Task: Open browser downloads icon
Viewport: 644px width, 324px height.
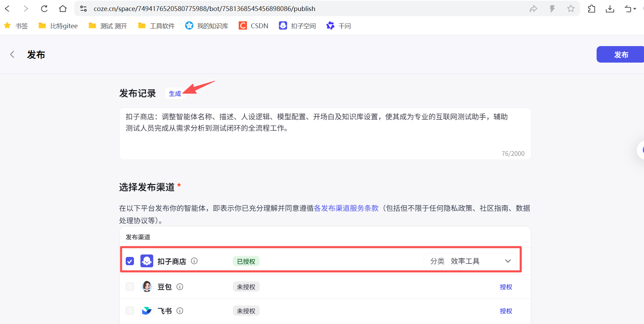Action: (x=610, y=9)
